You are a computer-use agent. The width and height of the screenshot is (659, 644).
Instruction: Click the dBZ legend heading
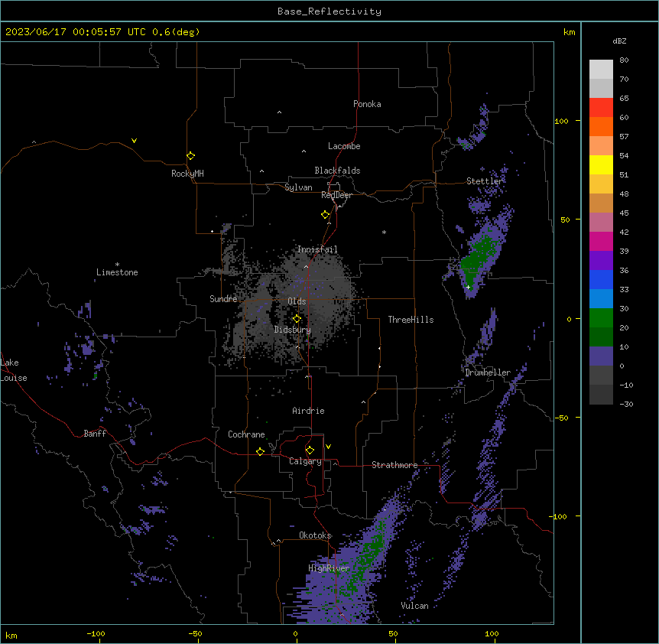(x=619, y=41)
